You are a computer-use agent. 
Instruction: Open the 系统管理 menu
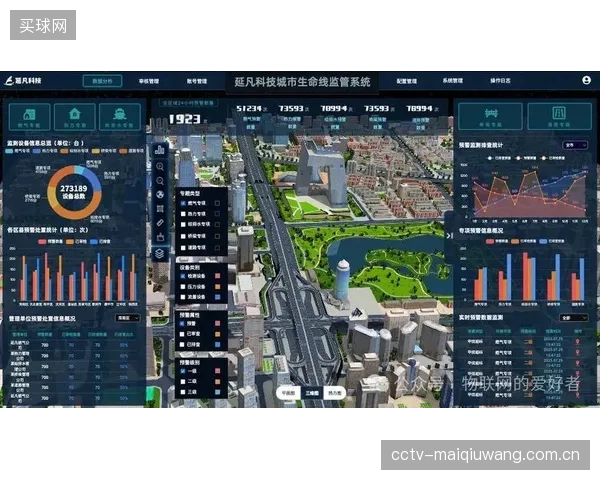(x=453, y=81)
